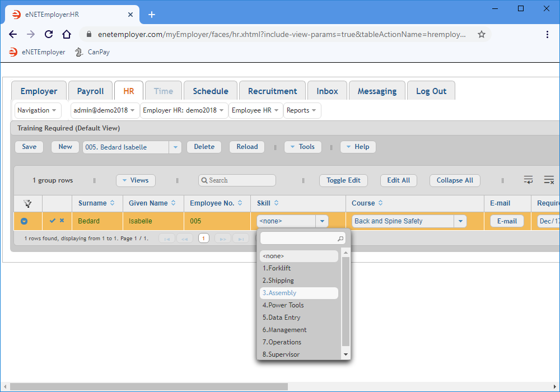The height and width of the screenshot is (392, 560).
Task: Click the Log Out tab
Action: (x=431, y=91)
